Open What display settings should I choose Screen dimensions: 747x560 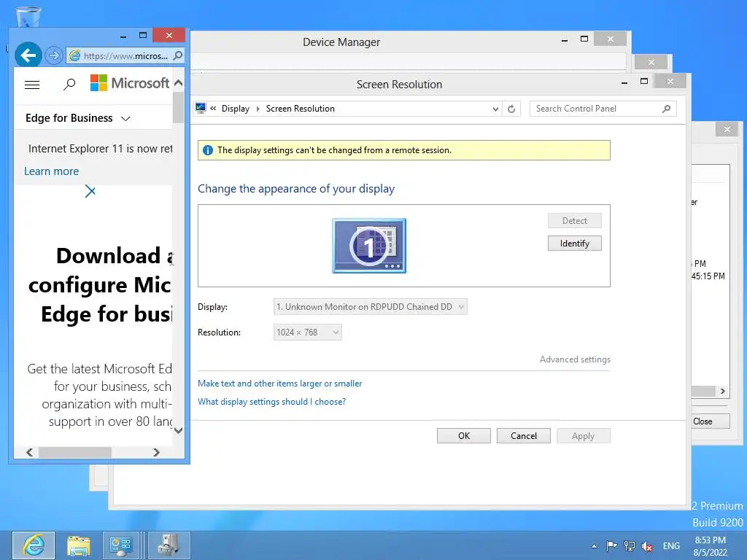pos(271,402)
